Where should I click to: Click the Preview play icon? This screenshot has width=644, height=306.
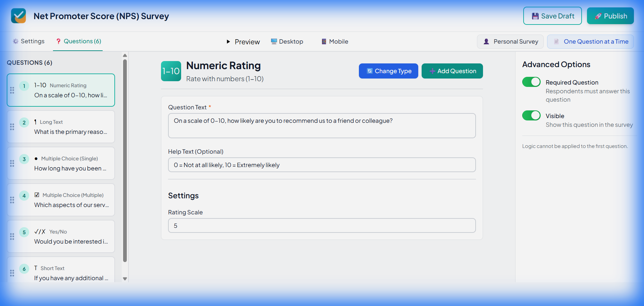[228, 42]
